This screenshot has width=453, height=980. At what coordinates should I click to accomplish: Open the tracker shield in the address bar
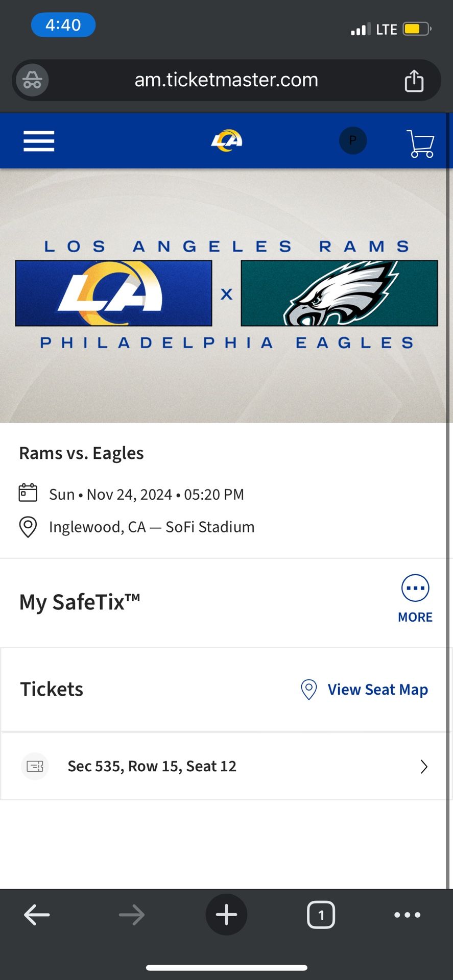(x=32, y=80)
